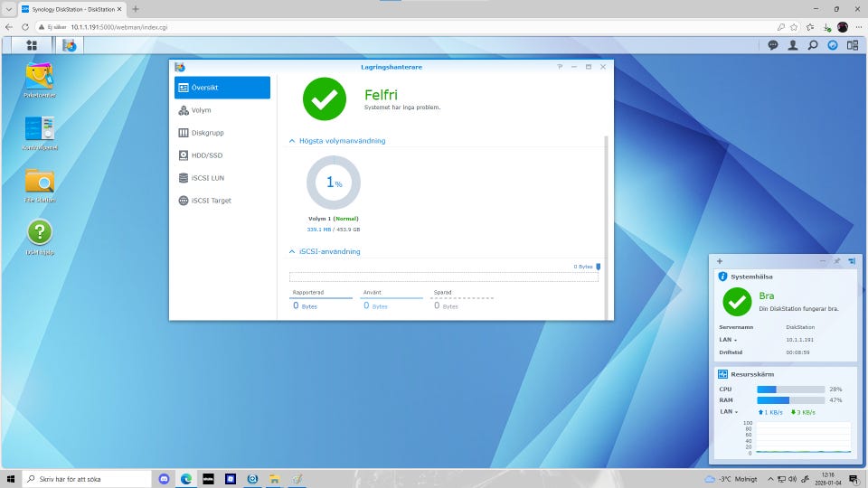Open the DSM main menu grid icon
Screen dimensions: 868x488
[32, 44]
